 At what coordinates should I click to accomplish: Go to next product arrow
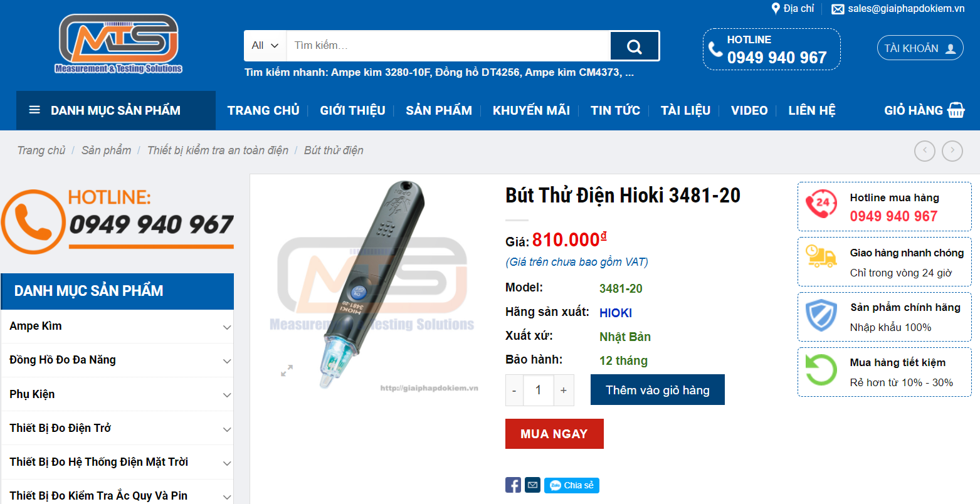(x=952, y=150)
